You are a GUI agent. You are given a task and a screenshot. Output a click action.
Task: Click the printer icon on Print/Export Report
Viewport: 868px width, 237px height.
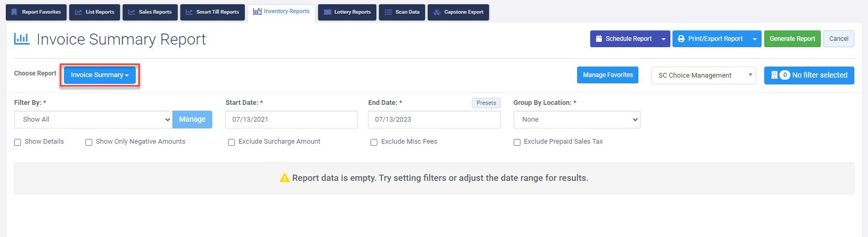[681, 39]
